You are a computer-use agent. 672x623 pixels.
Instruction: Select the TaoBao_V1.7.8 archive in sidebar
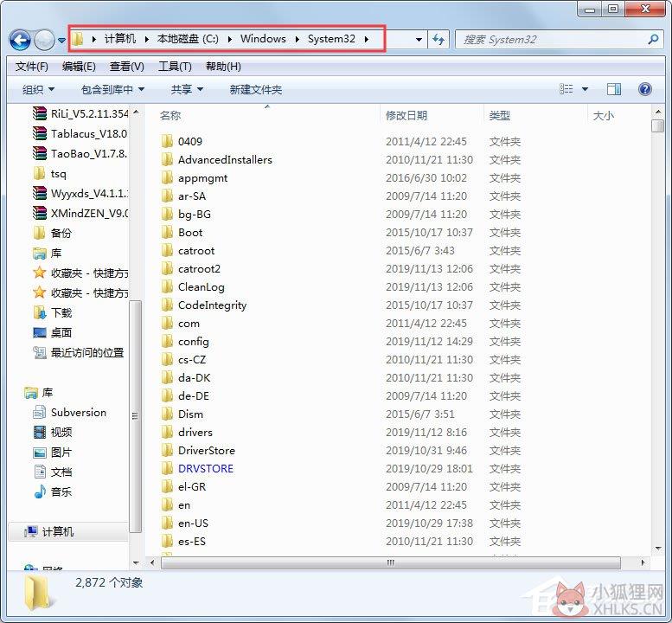[80, 153]
